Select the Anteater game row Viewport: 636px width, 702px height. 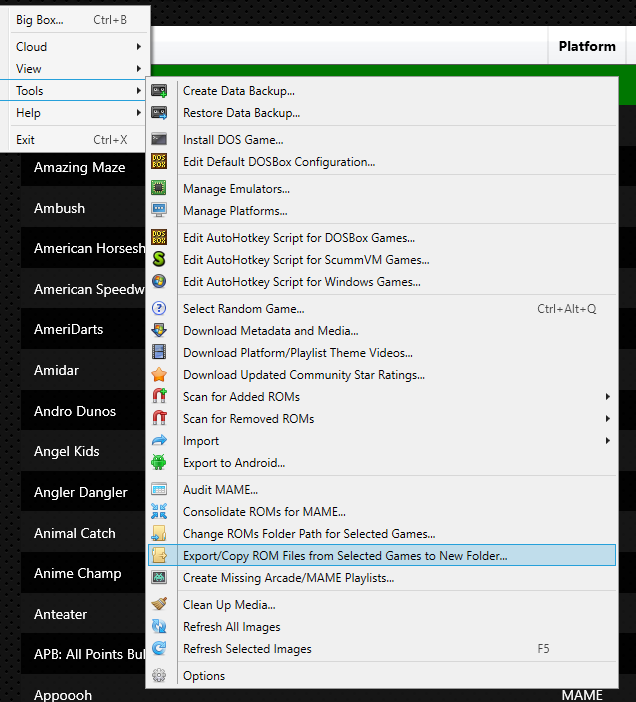83,614
